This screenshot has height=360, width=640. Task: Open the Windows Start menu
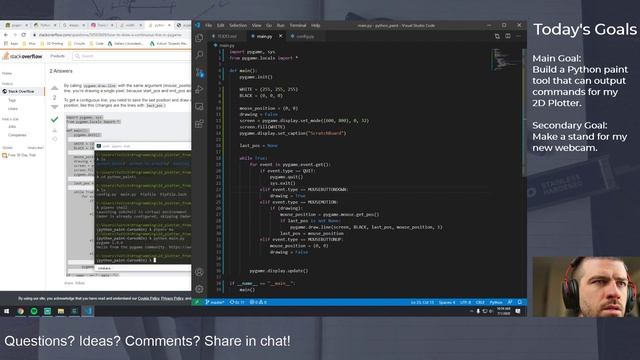7,311
